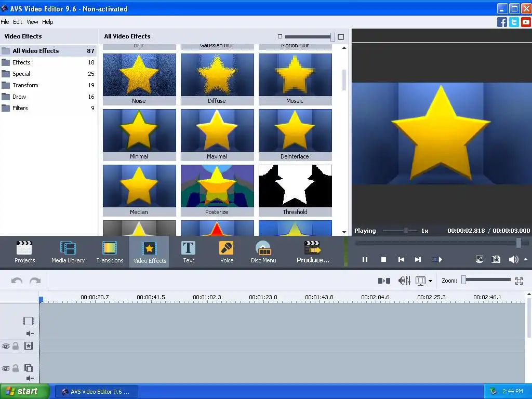Screen dimensions: 532x399
Task: Click the effects list scroll up arrow
Action: click(x=344, y=48)
